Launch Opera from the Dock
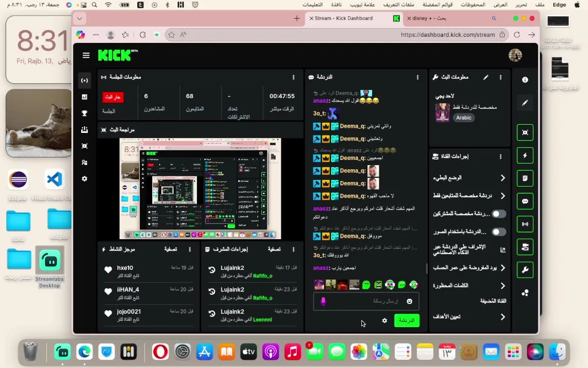This screenshot has width=588, height=368. click(160, 352)
